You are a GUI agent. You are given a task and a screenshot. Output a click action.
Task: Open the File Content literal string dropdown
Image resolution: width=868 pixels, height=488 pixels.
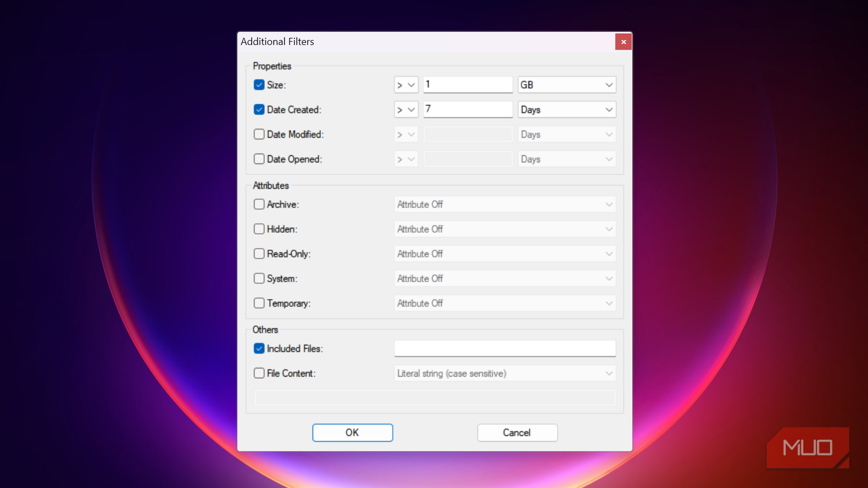(505, 373)
